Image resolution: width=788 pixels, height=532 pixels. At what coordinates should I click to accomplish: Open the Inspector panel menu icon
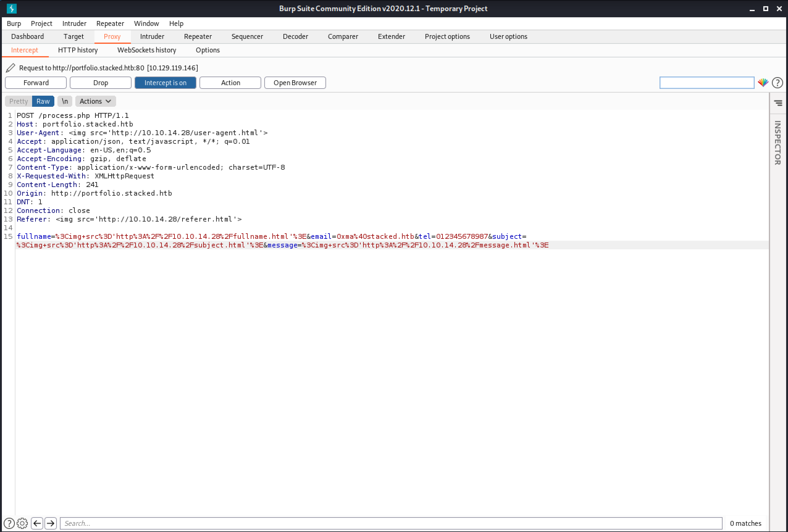tap(778, 103)
